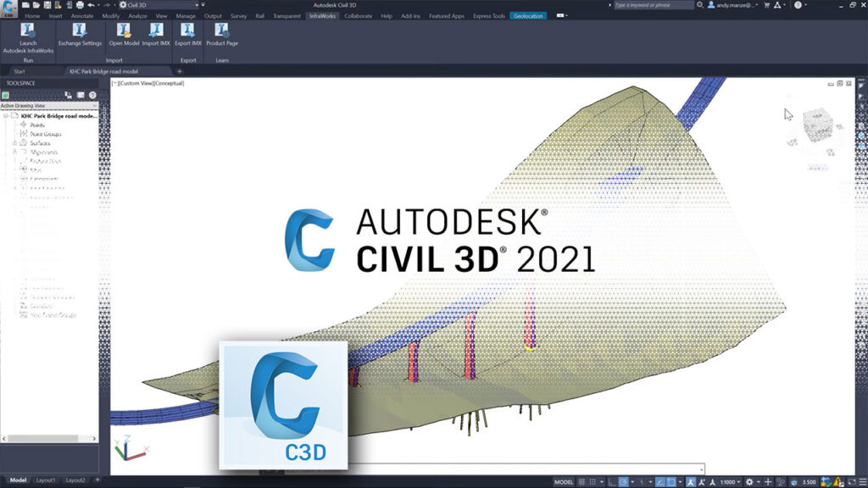
Task: Toggle polar tracking in status bar
Action: point(623,482)
